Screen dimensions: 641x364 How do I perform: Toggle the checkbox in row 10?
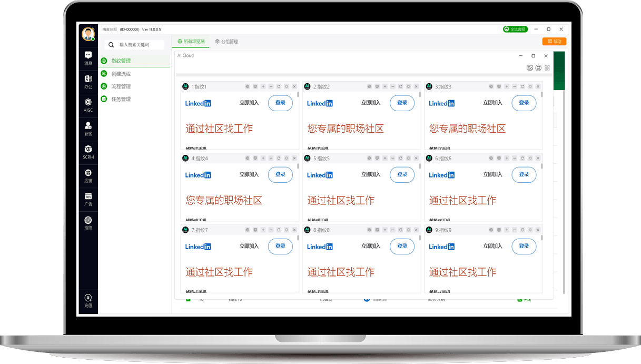[x=188, y=300]
